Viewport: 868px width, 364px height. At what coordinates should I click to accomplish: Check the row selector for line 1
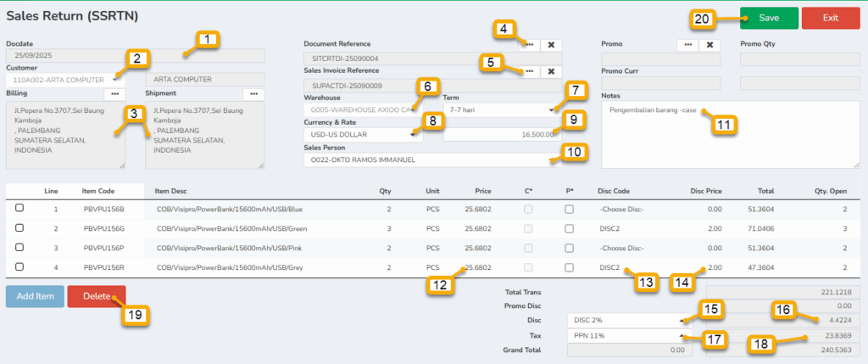pyautogui.click(x=19, y=208)
